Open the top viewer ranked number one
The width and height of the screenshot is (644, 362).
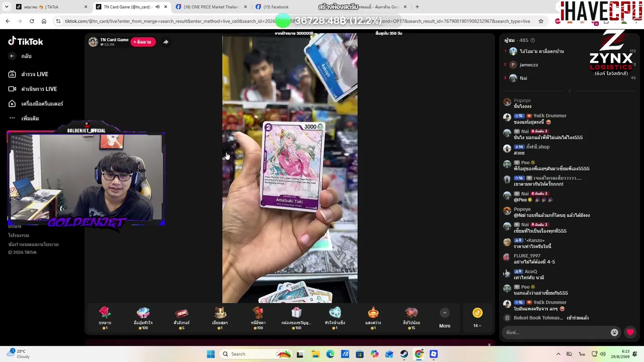pos(541,51)
